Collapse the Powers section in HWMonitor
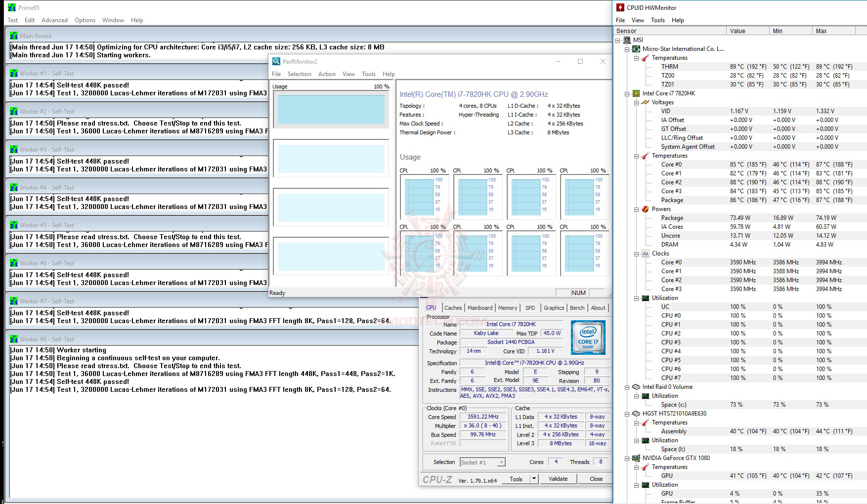Screen dimensions: 867x504 (636, 209)
